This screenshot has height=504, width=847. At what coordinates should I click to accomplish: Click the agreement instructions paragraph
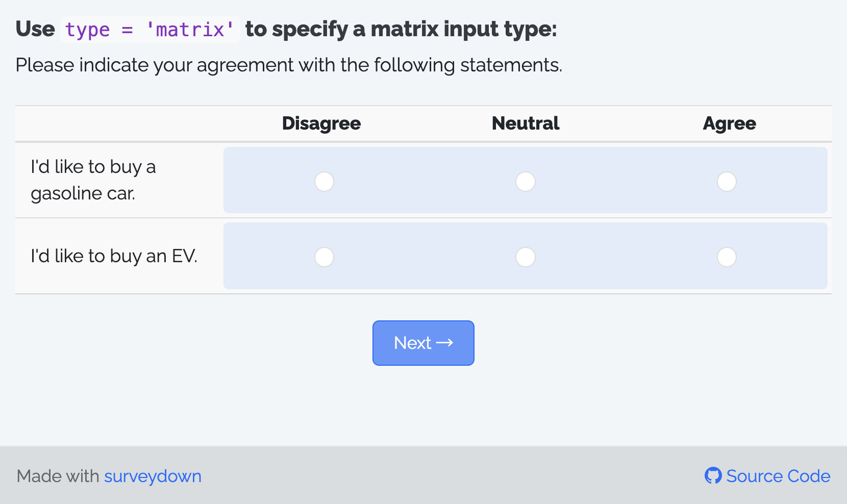(288, 65)
